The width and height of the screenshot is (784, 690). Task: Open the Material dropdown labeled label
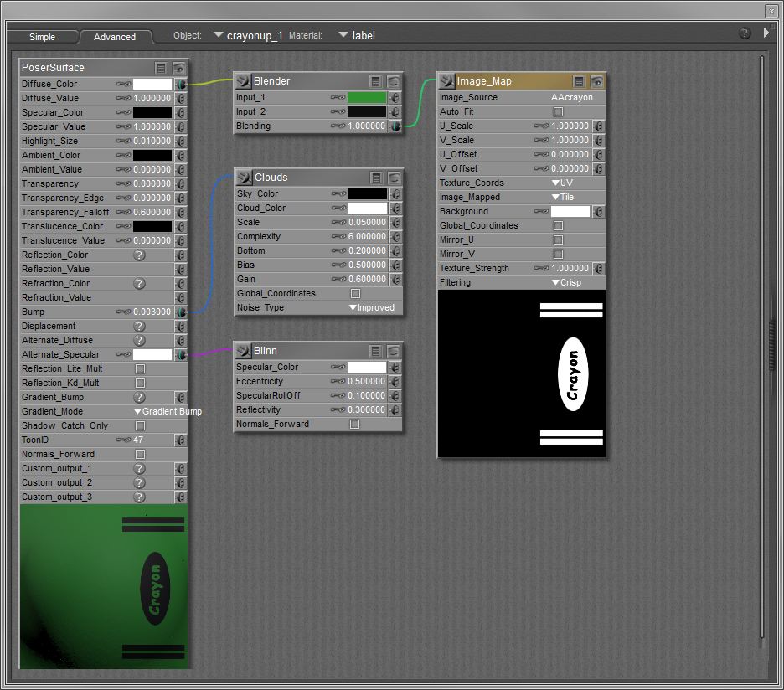pos(357,36)
